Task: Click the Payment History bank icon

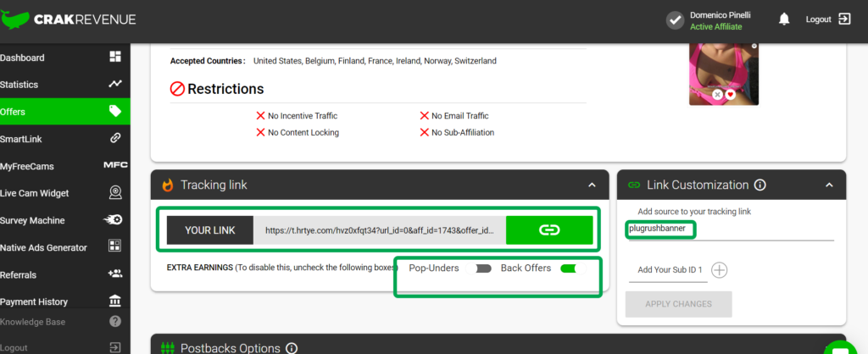Action: [x=115, y=301]
